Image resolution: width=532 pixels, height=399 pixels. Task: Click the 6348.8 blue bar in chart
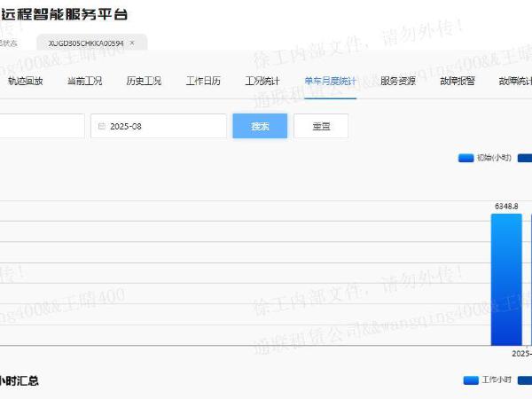(x=505, y=279)
